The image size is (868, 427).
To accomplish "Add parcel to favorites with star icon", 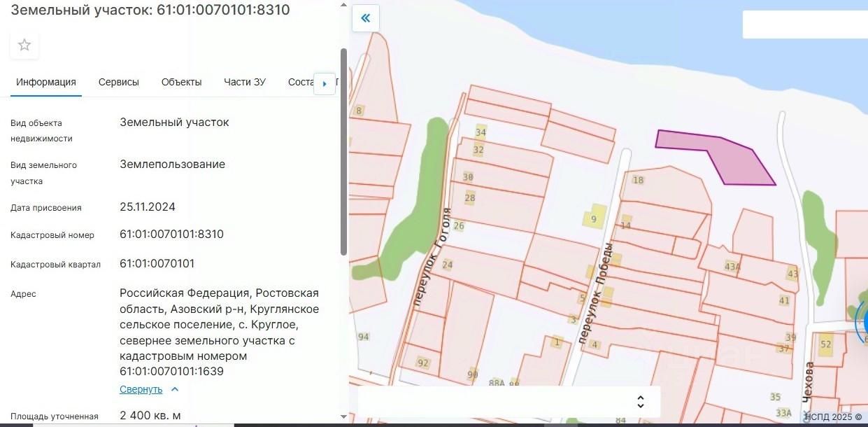I will point(24,45).
